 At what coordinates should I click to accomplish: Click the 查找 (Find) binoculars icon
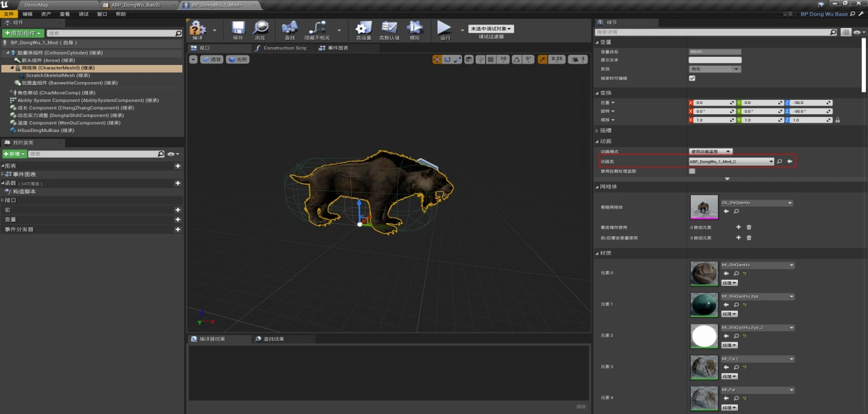point(289,28)
